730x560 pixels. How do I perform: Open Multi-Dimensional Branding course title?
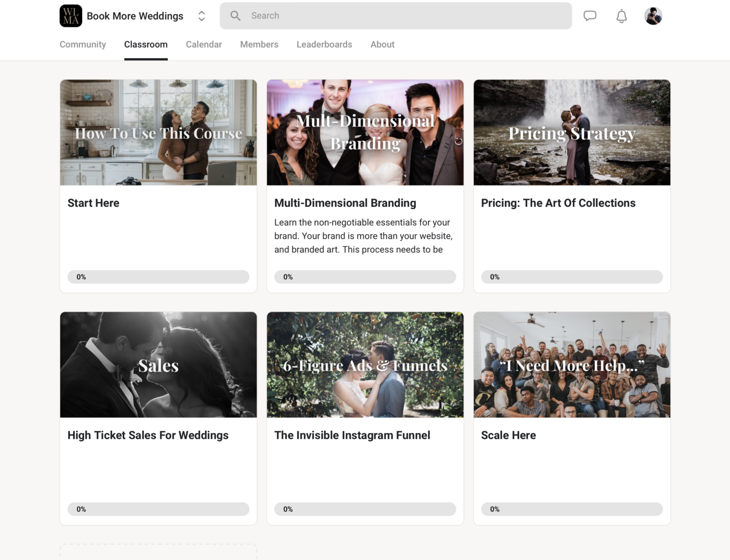(x=345, y=203)
